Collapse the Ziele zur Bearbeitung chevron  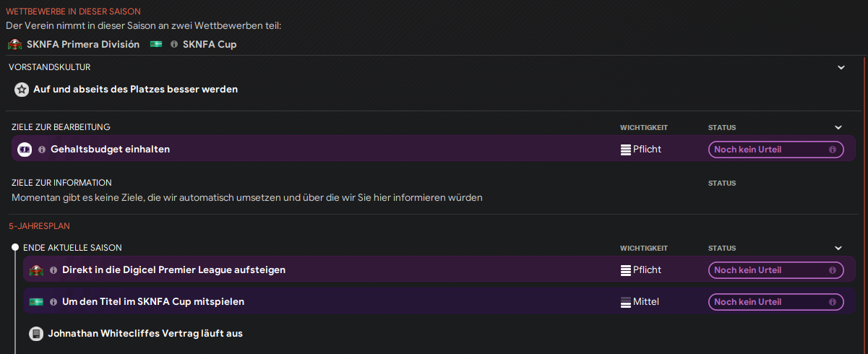(838, 127)
